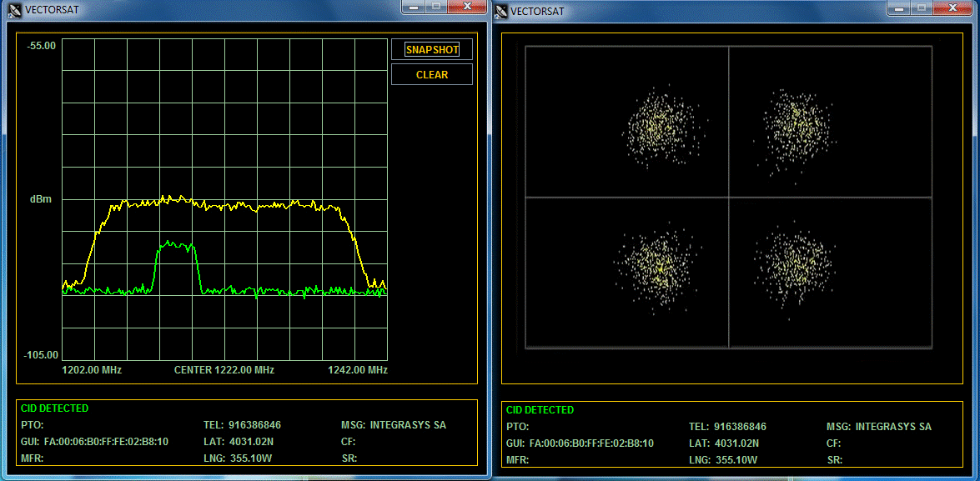Click the TEL value in the constellation window

pyautogui.click(x=740, y=427)
